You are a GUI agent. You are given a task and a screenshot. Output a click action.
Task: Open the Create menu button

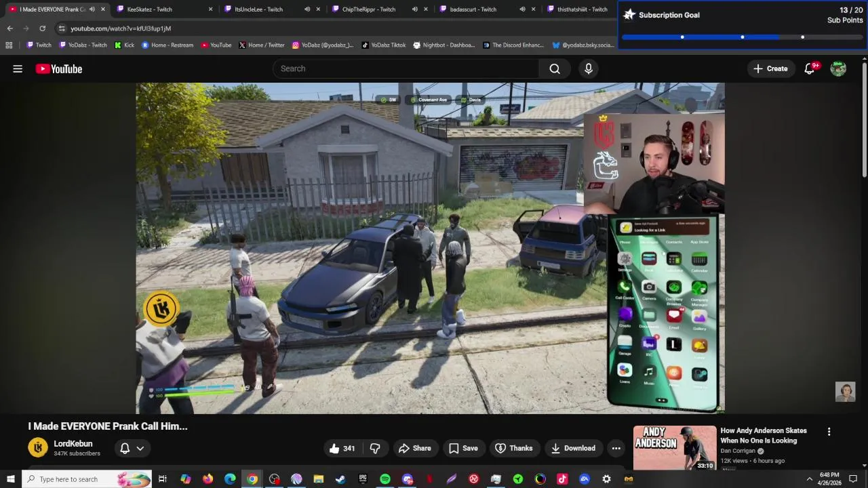770,68
